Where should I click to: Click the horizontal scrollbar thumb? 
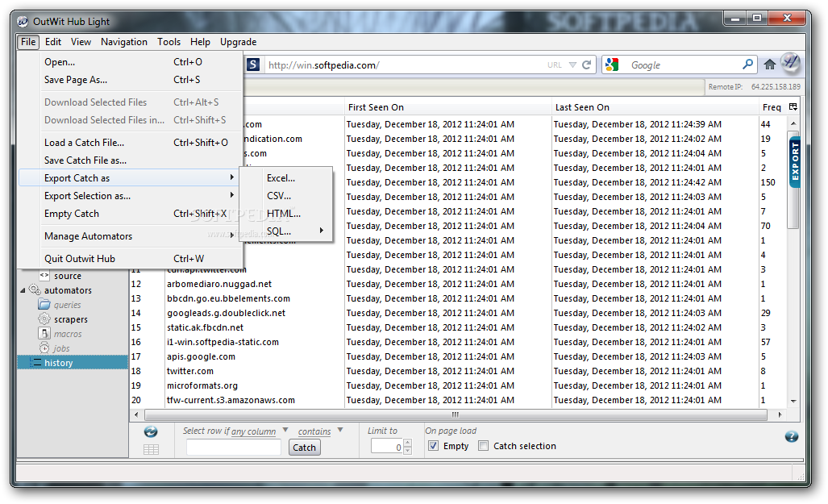pos(456,414)
